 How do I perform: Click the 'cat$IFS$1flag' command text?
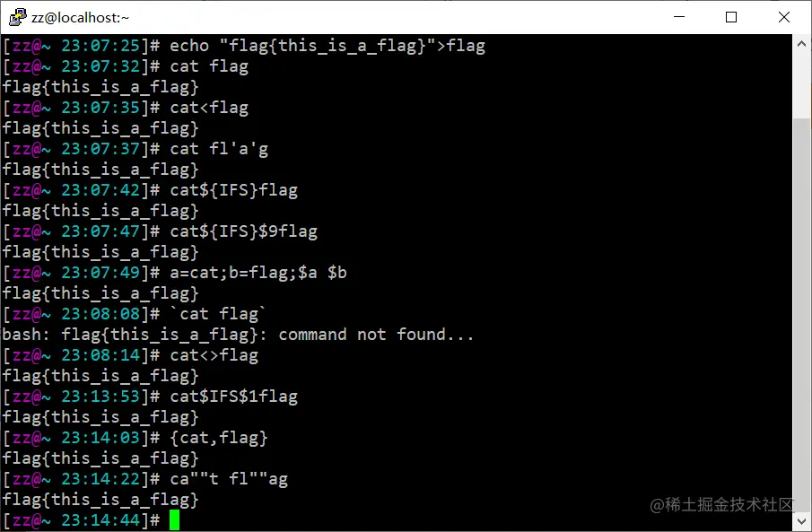[233, 397]
